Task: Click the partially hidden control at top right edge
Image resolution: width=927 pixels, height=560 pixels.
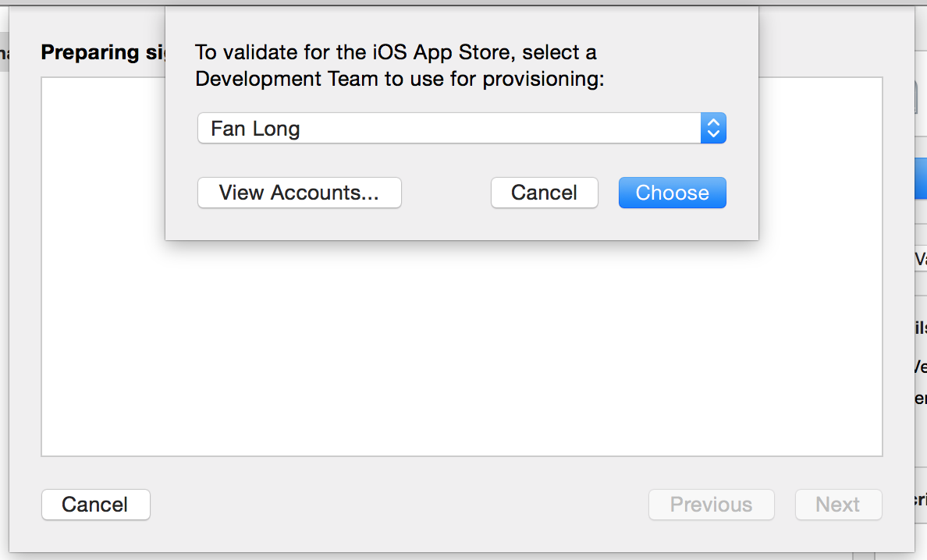Action: coord(922,97)
